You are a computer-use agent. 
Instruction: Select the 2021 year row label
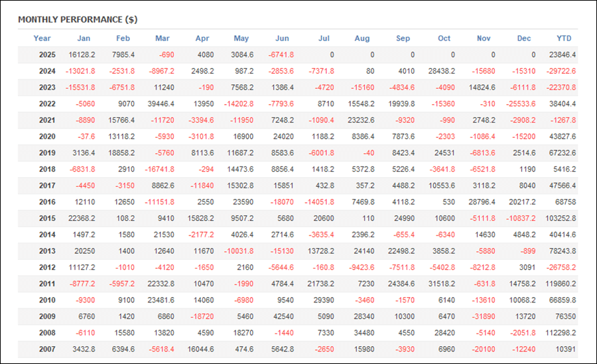coord(47,120)
